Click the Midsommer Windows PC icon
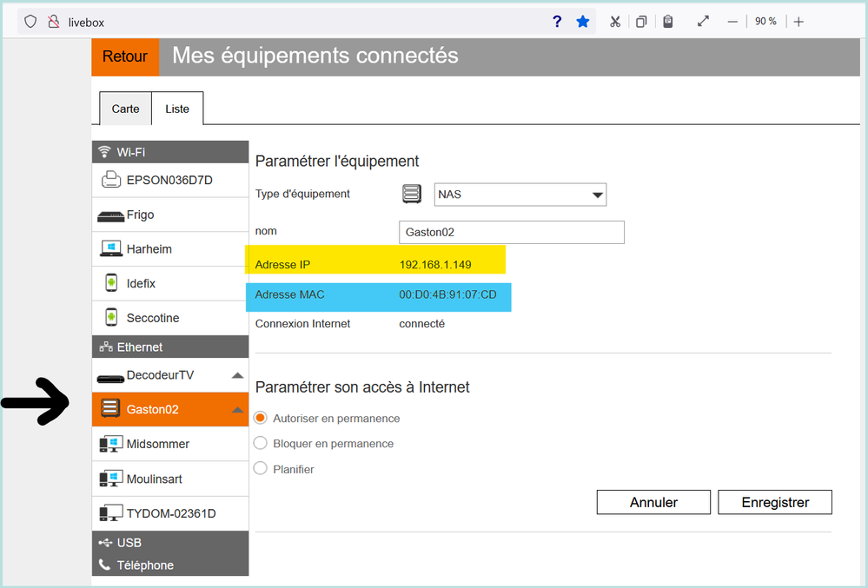This screenshot has height=588, width=868. tap(110, 444)
